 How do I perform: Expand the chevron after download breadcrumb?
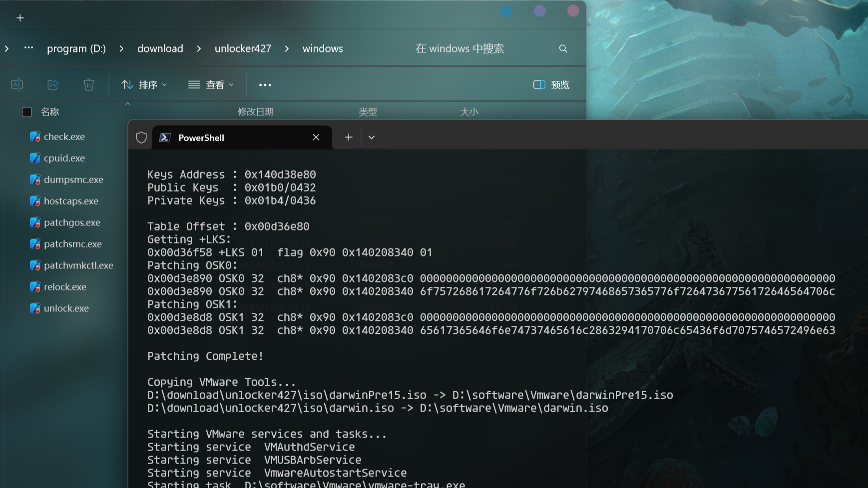point(199,48)
